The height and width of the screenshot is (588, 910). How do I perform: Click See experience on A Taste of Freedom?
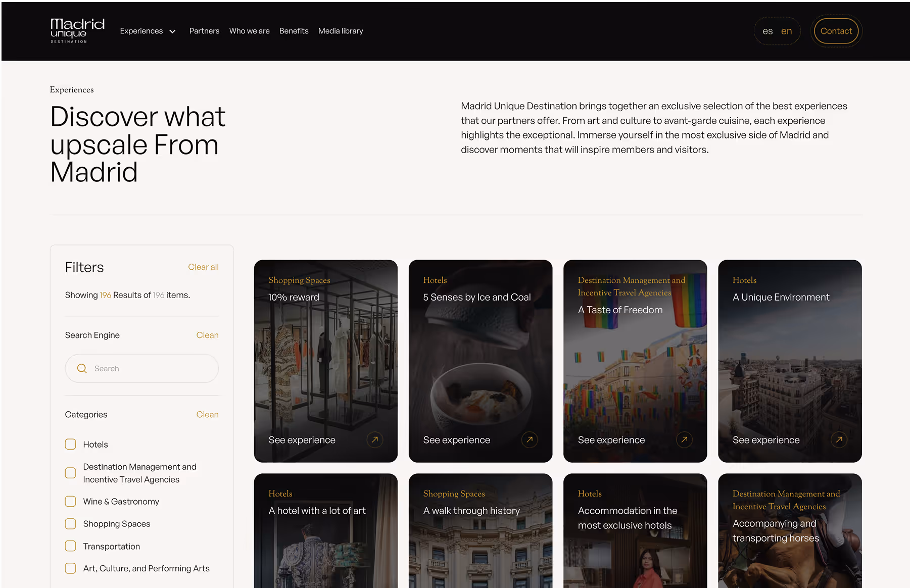pos(611,440)
